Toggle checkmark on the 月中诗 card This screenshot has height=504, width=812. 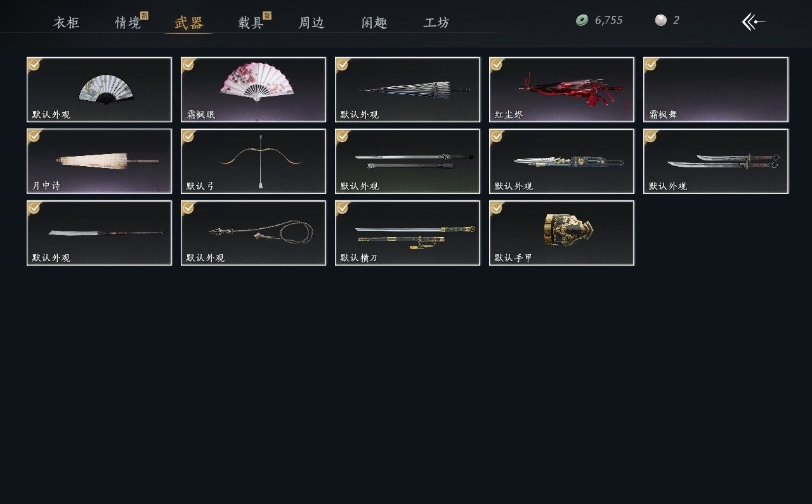pyautogui.click(x=34, y=136)
